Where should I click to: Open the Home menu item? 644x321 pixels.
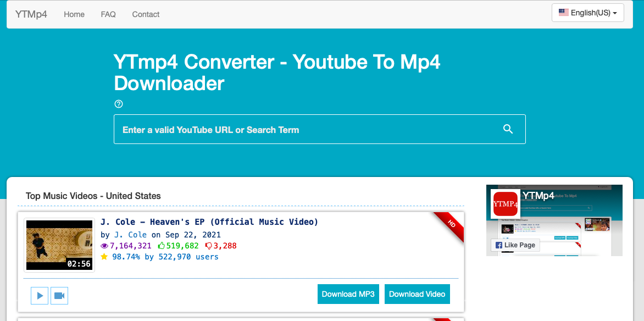74,14
